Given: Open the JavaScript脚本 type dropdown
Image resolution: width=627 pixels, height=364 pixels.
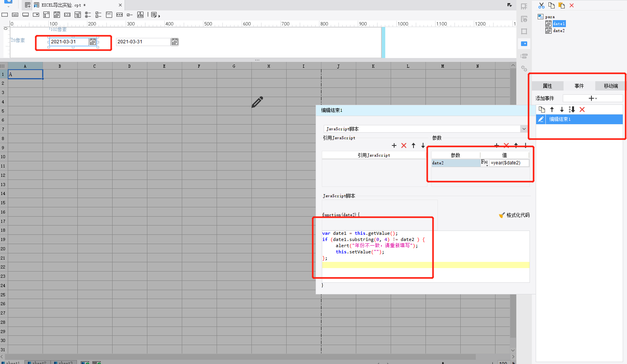Looking at the screenshot, I should tap(524, 129).
